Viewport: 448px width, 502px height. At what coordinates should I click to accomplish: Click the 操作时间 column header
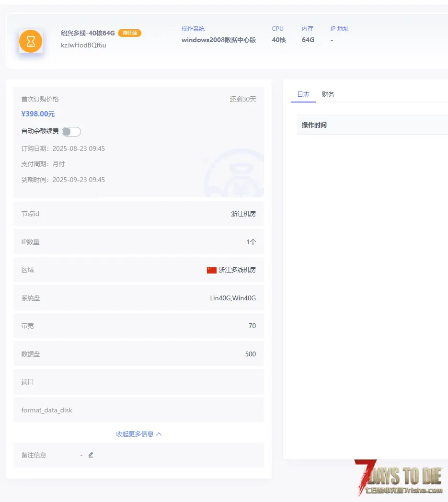pos(314,125)
